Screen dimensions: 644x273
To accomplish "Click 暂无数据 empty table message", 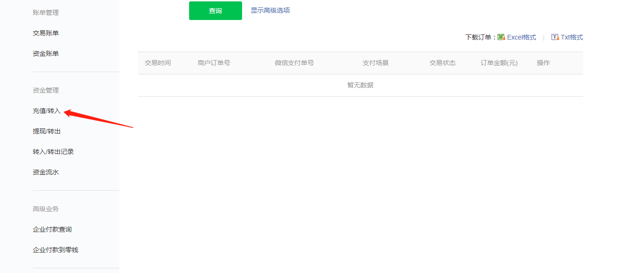I will [x=361, y=85].
